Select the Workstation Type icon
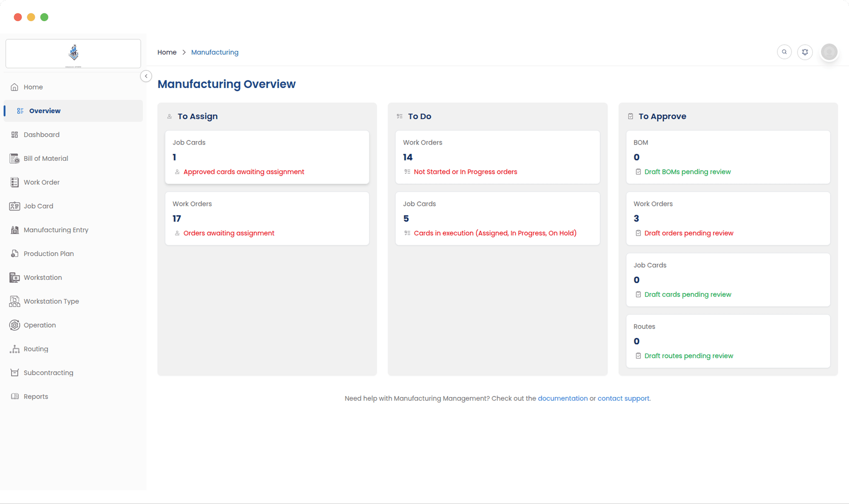849x504 pixels. pyautogui.click(x=15, y=301)
